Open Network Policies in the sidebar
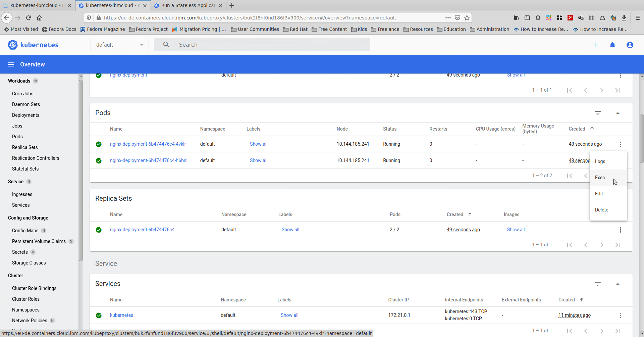644x337 pixels. pos(30,321)
